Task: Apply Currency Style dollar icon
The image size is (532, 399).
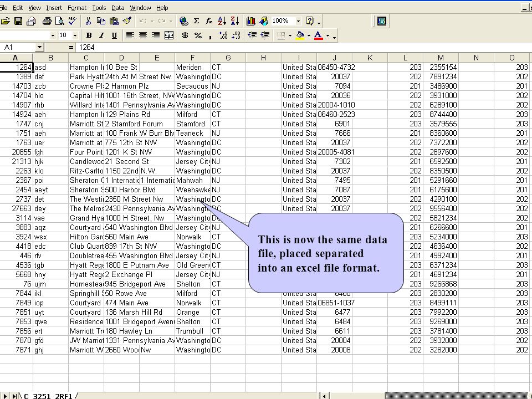Action: pyautogui.click(x=185, y=35)
